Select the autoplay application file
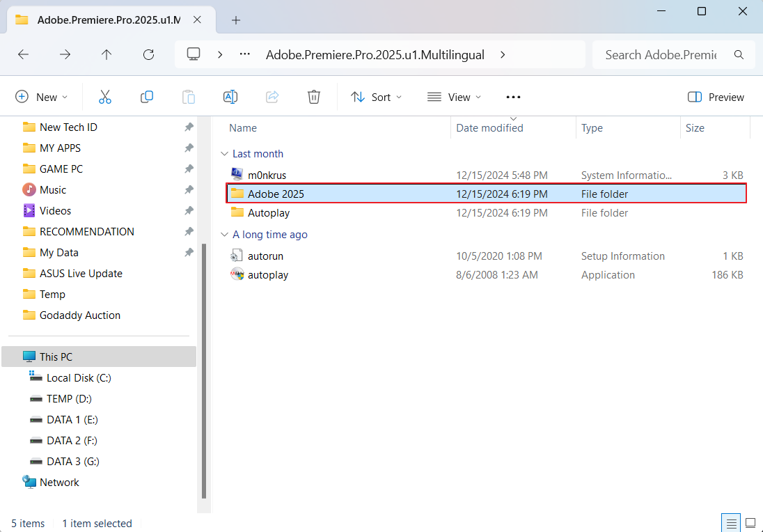Viewport: 763px width, 532px height. coord(487,275)
